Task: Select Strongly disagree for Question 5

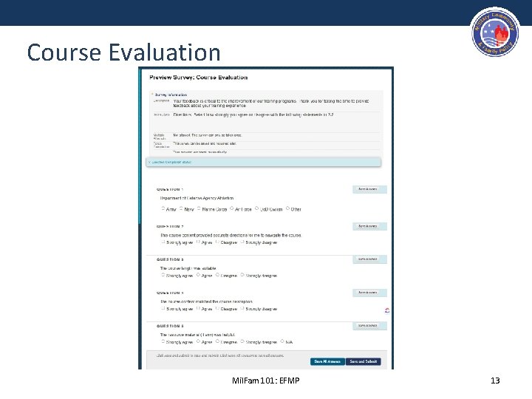Action: (x=242, y=341)
